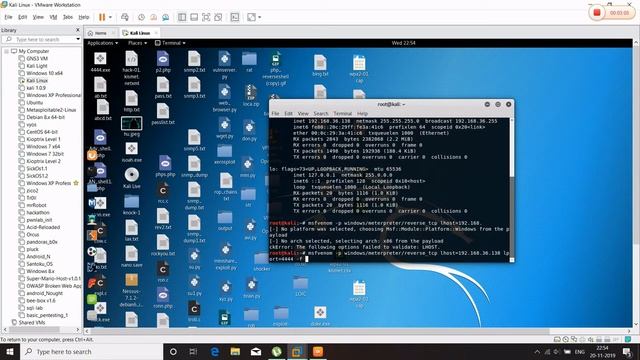
Task: Open the VMware File menu
Action: (8, 17)
